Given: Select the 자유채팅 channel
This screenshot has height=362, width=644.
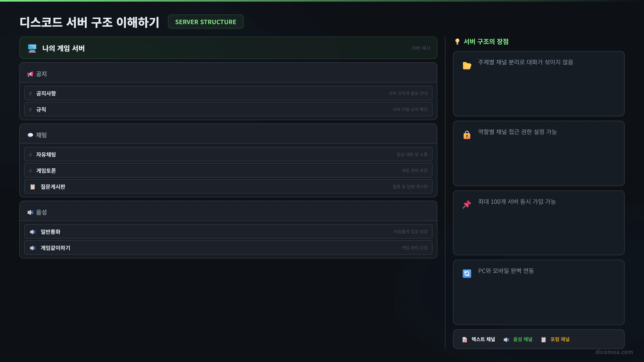Looking at the screenshot, I should [228, 154].
